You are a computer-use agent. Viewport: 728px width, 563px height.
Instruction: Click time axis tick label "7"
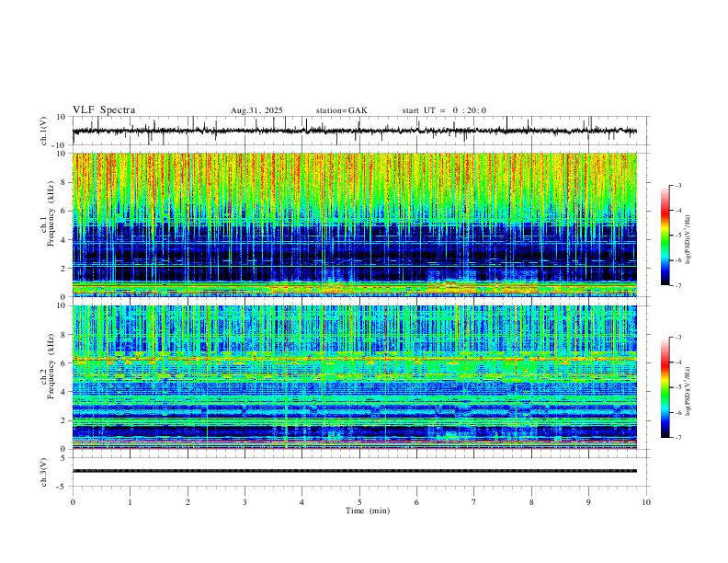[x=474, y=502]
